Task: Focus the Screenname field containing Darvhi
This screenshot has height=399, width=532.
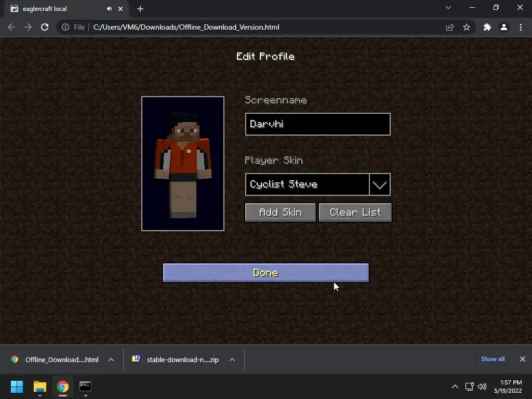Action: pyautogui.click(x=317, y=124)
